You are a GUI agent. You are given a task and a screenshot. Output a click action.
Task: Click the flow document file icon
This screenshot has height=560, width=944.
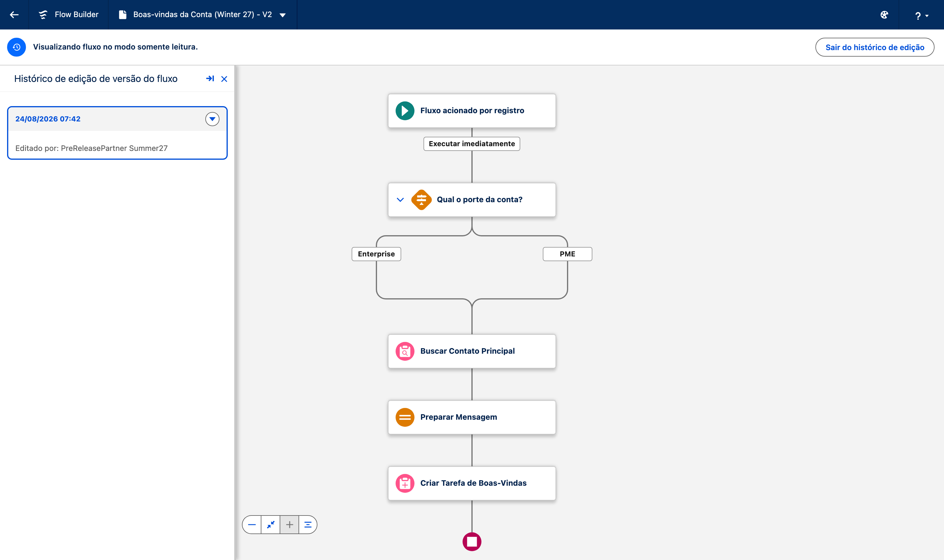click(x=122, y=15)
